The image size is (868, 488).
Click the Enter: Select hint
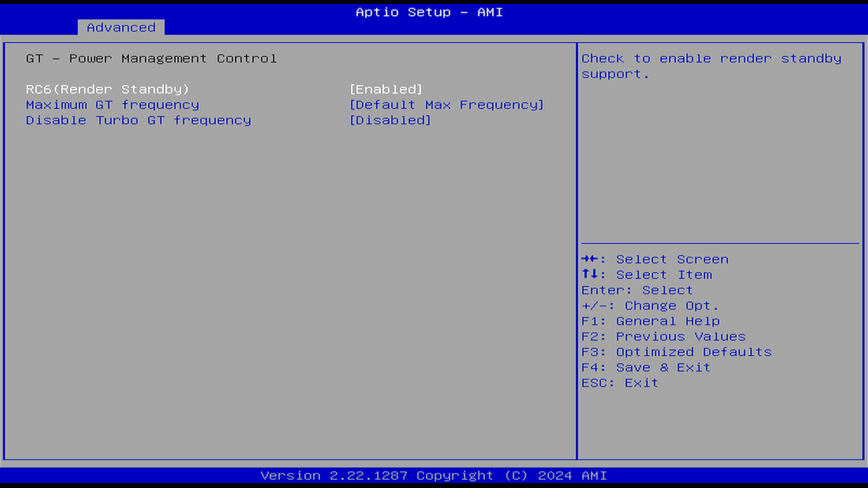coord(637,290)
